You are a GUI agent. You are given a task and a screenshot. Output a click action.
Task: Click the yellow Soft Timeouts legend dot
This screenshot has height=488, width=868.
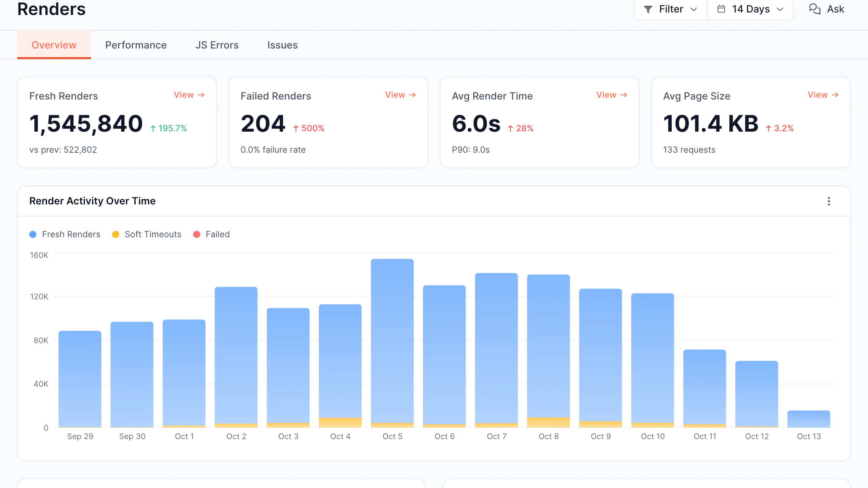coord(116,234)
